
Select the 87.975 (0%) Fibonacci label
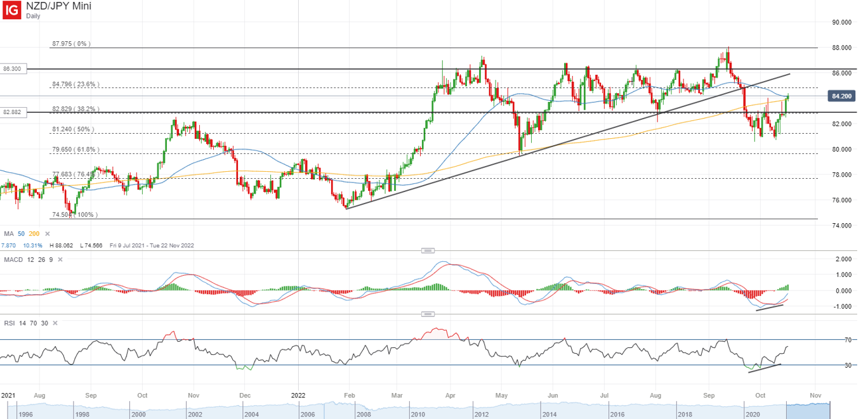(x=70, y=44)
